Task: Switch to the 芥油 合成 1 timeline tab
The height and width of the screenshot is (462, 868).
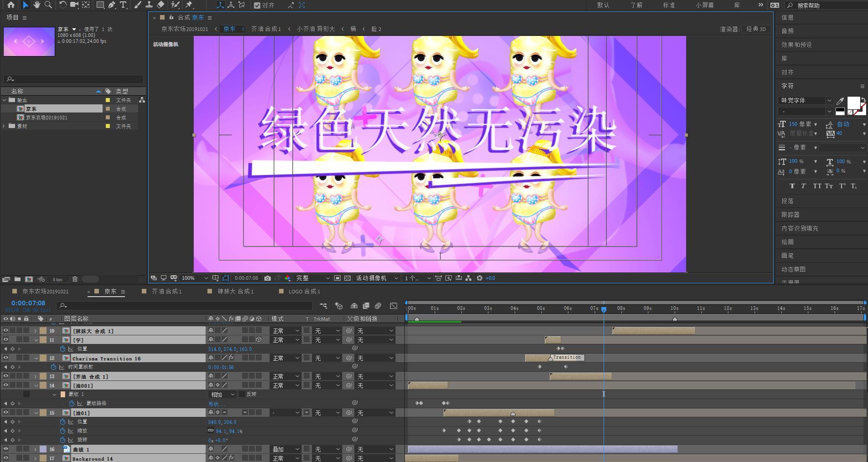Action: click(x=166, y=291)
